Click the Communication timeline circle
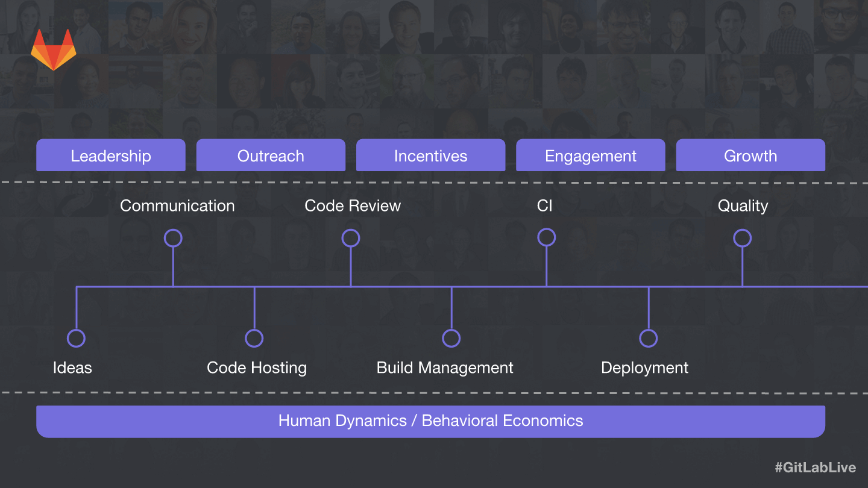 point(173,238)
